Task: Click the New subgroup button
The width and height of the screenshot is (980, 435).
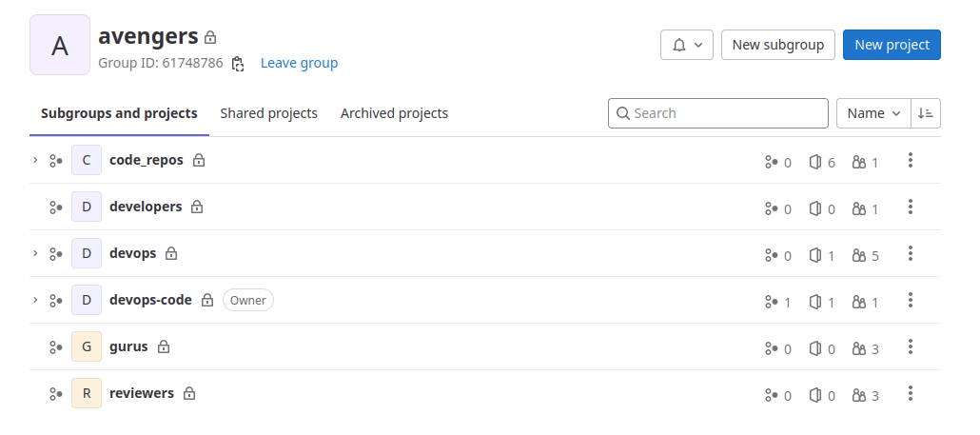Action: coord(777,45)
